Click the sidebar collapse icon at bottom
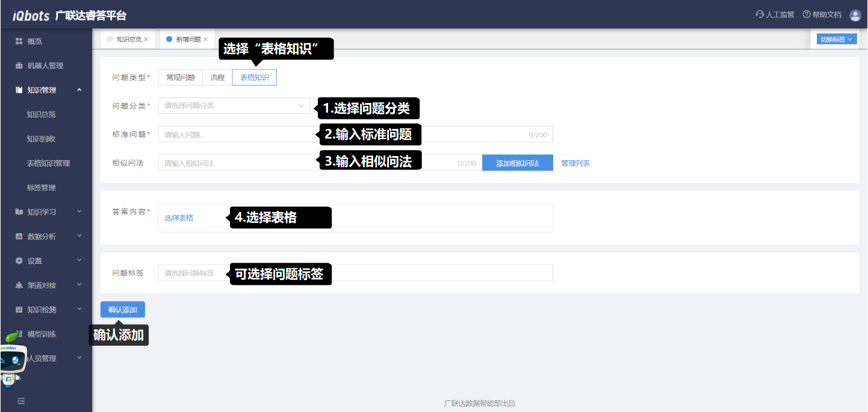Image resolution: width=868 pixels, height=412 pixels. (x=21, y=401)
